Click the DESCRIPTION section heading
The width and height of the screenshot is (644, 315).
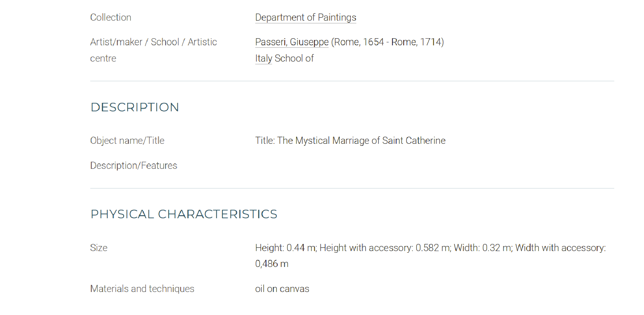pyautogui.click(x=135, y=107)
